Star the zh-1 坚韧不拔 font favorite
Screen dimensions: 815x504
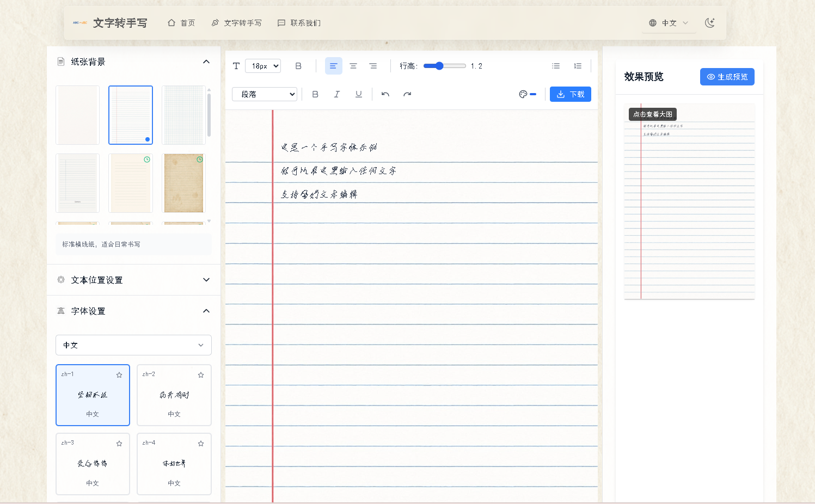point(119,374)
